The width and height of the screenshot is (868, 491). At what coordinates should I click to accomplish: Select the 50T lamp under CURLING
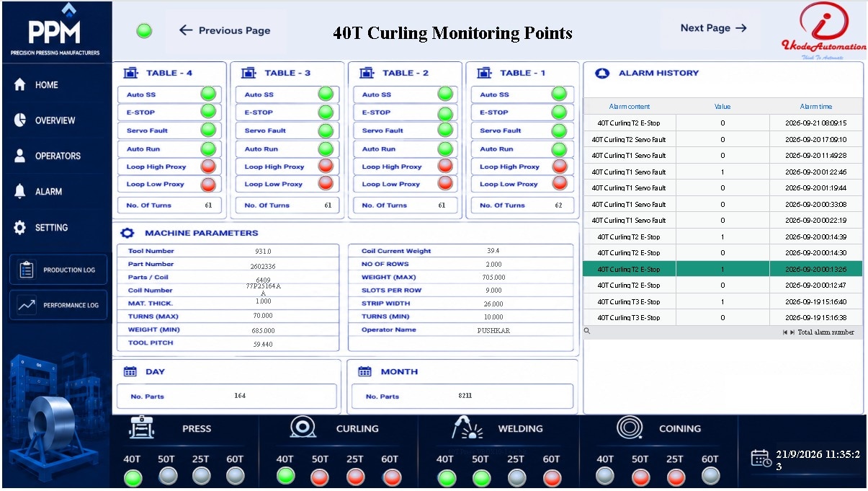[x=321, y=477]
